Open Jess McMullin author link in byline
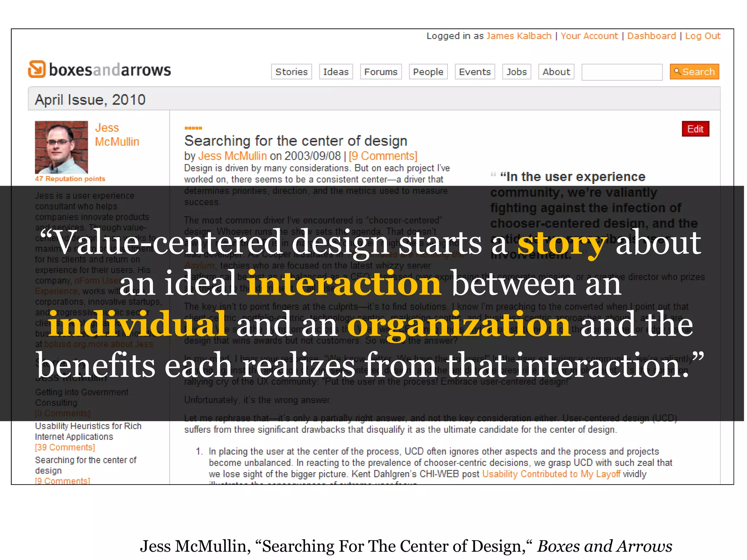This screenshot has width=747, height=560. coord(232,156)
